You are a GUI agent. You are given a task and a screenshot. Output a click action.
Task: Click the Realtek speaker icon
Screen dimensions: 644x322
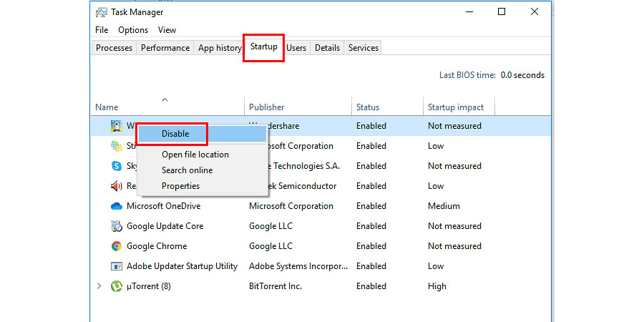117,186
